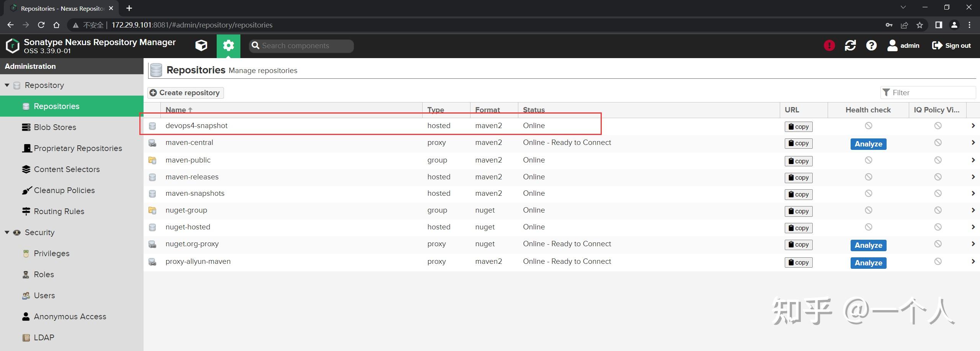The height and width of the screenshot is (351, 980).
Task: Click the admin user account icon
Action: [892, 45]
